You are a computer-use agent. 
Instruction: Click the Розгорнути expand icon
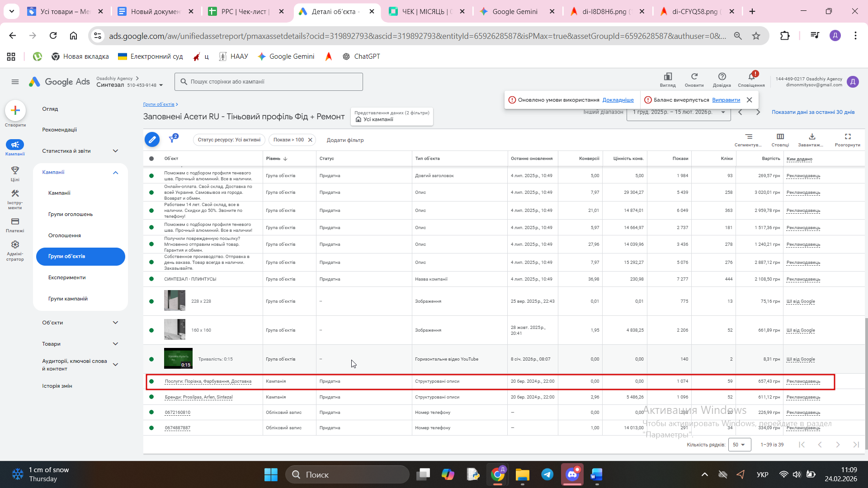click(x=847, y=137)
